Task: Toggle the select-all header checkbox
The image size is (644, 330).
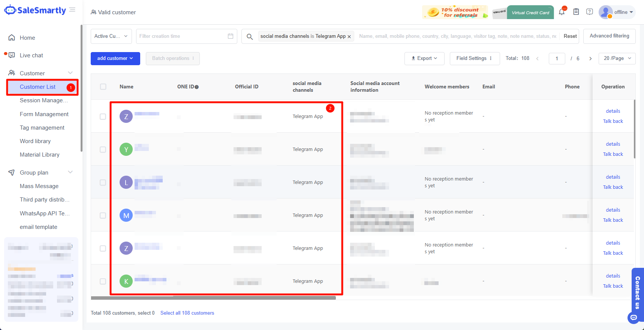Action: coord(103,87)
